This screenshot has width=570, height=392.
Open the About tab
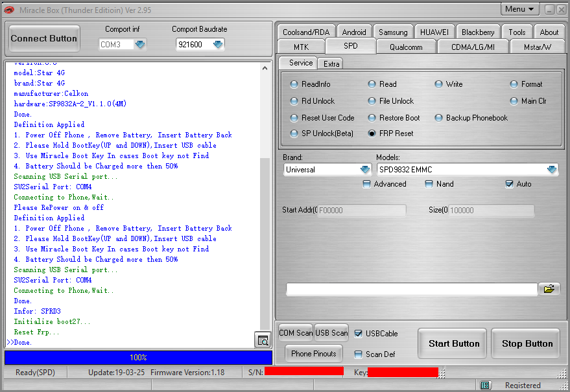point(549,32)
